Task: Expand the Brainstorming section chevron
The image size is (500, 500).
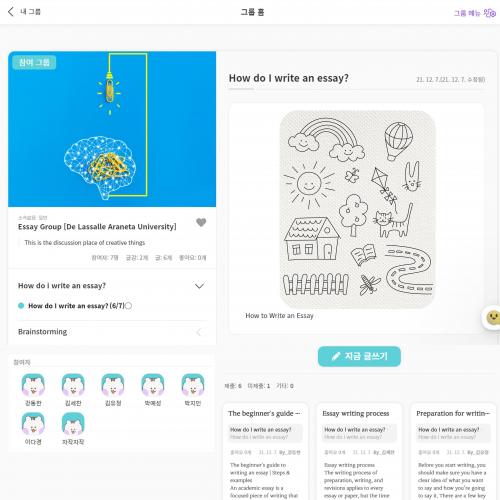Action: 199,332
